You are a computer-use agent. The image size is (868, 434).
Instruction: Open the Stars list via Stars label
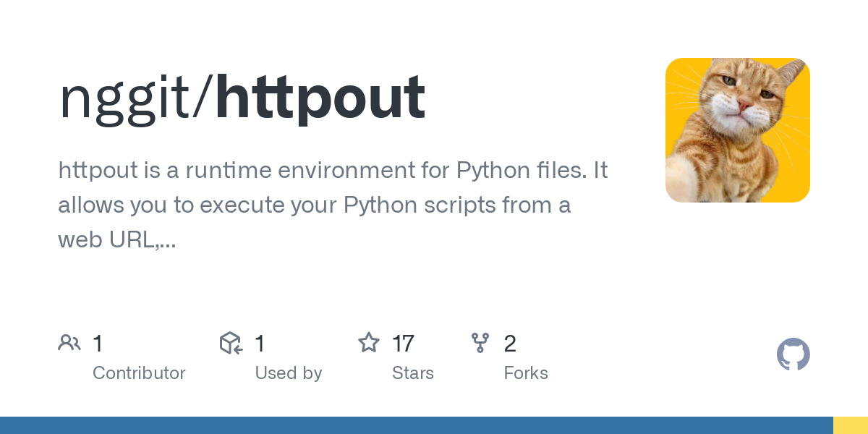(x=413, y=373)
